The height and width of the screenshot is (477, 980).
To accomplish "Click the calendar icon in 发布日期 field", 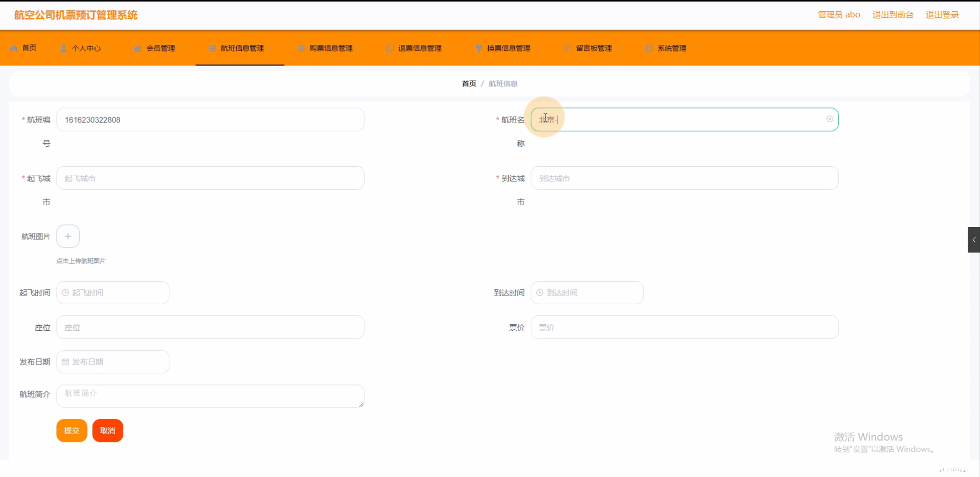I will click(x=65, y=362).
